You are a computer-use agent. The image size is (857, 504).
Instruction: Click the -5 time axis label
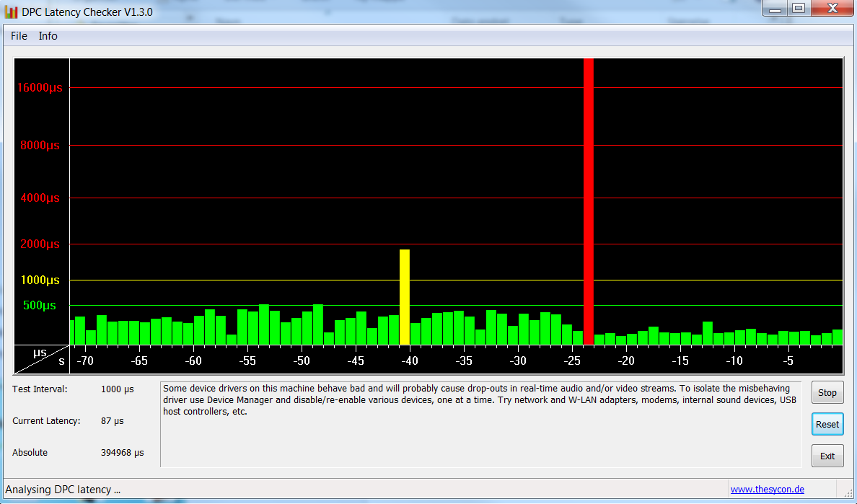[x=788, y=361]
